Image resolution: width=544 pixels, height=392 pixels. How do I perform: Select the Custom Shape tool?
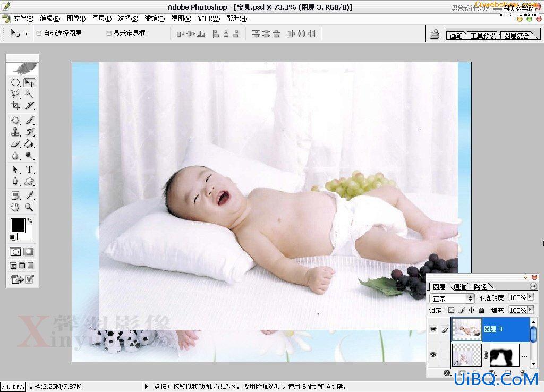click(x=29, y=182)
